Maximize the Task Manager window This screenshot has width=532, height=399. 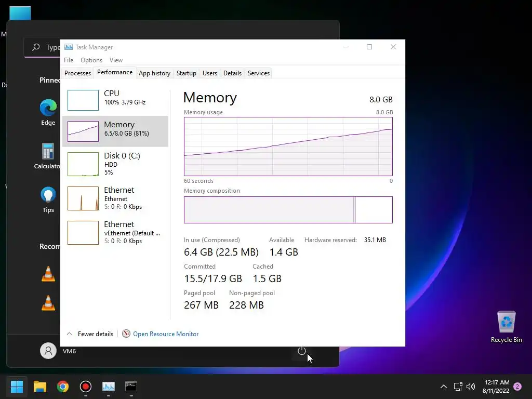(369, 47)
